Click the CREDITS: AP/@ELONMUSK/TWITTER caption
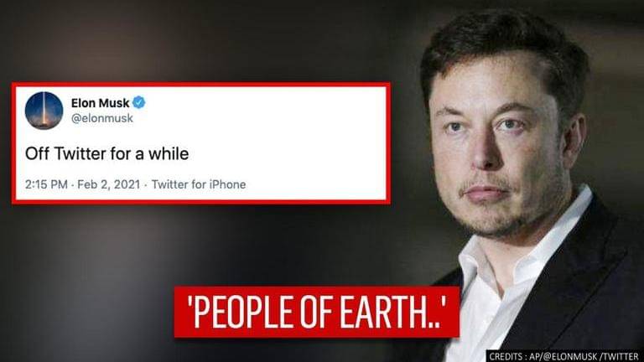This screenshot has height=362, width=644. tap(563, 356)
